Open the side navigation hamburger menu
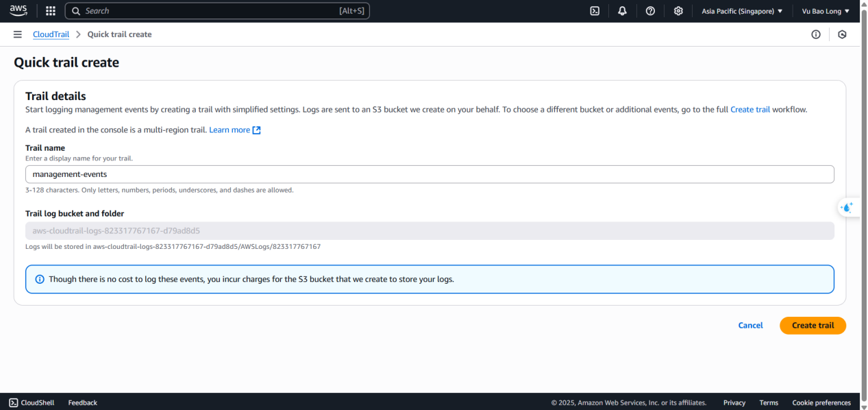Image resolution: width=868 pixels, height=410 pixels. tap(18, 34)
